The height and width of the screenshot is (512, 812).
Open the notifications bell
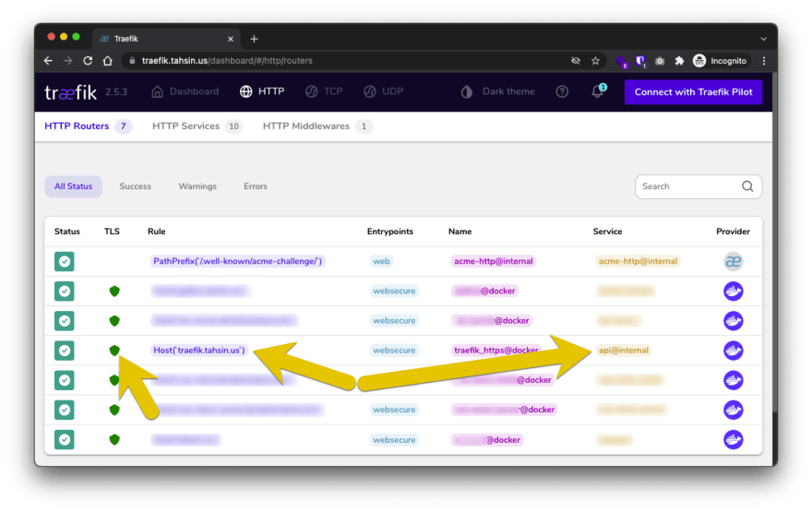coord(598,91)
